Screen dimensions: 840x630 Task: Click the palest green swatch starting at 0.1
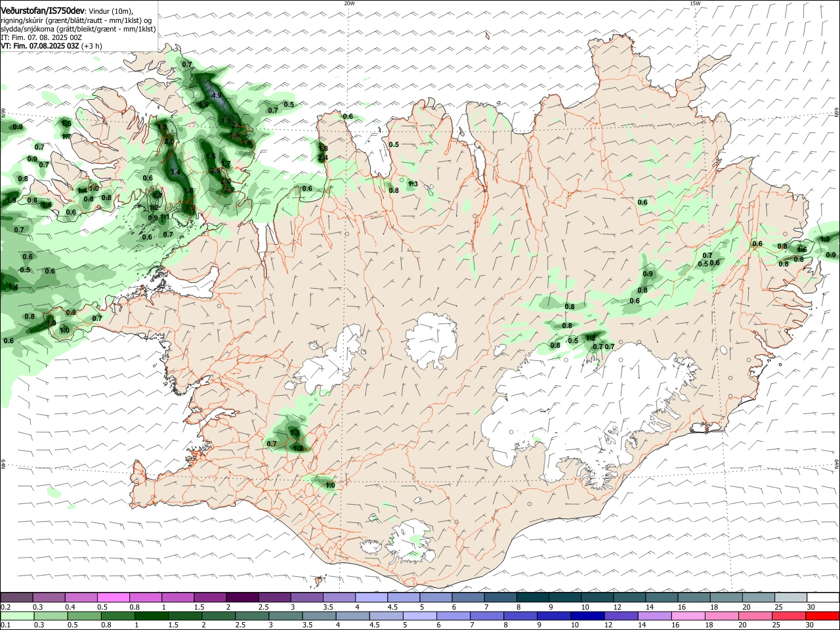[x=16, y=616]
